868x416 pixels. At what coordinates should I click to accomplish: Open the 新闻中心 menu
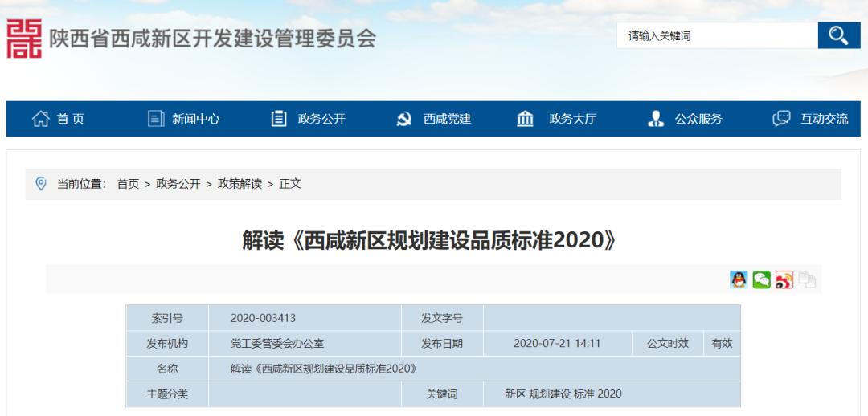[x=195, y=119]
